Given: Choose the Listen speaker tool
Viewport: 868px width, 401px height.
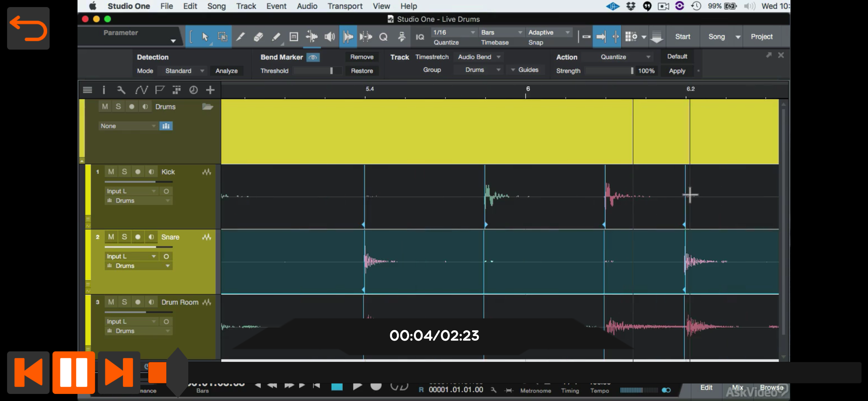Looking at the screenshot, I should (330, 37).
